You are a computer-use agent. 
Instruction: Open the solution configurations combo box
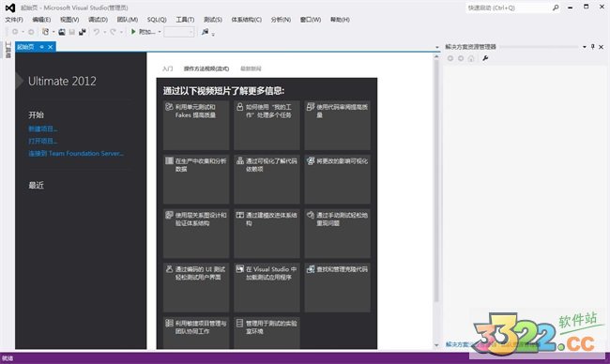[x=179, y=32]
